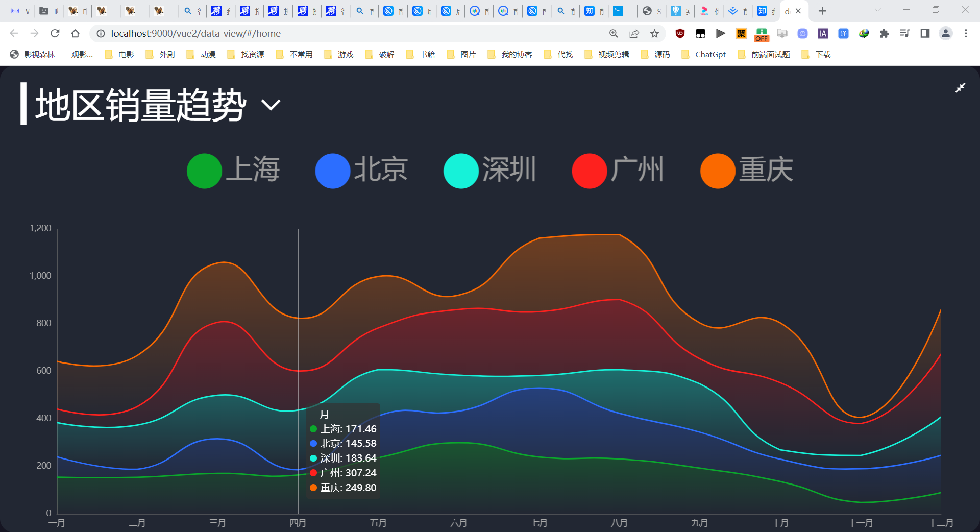
Task: Open the 源码 bookmark folder
Action: [x=655, y=54]
